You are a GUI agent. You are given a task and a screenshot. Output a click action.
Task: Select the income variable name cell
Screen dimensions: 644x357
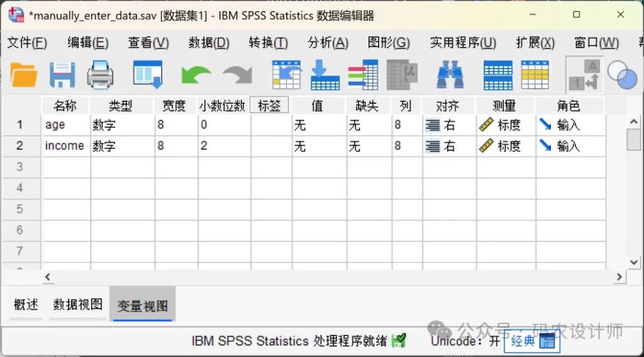pyautogui.click(x=65, y=146)
